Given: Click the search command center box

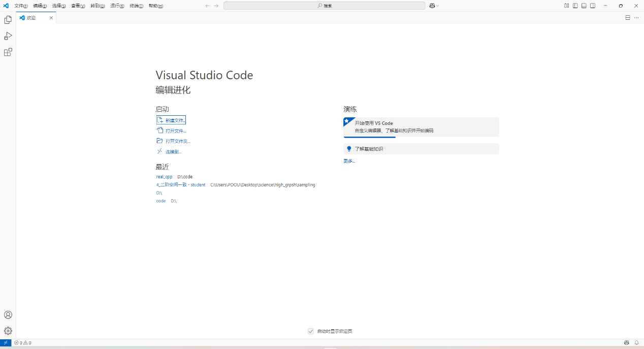Looking at the screenshot, I should tap(325, 6).
